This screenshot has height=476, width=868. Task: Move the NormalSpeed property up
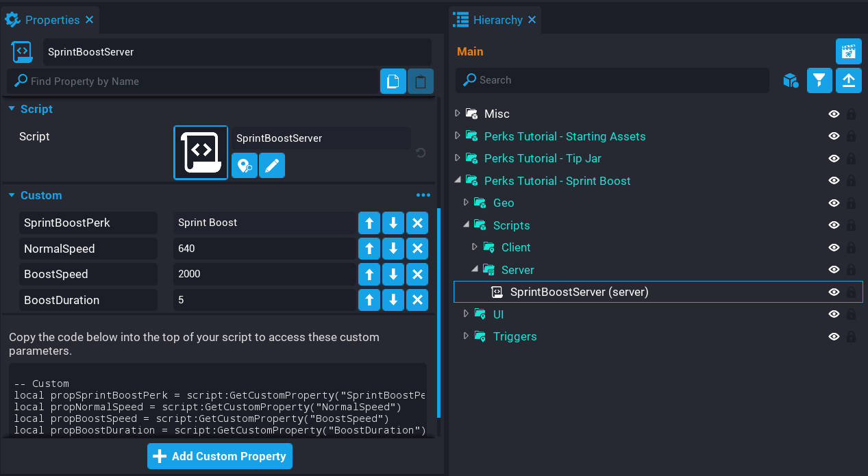click(369, 249)
